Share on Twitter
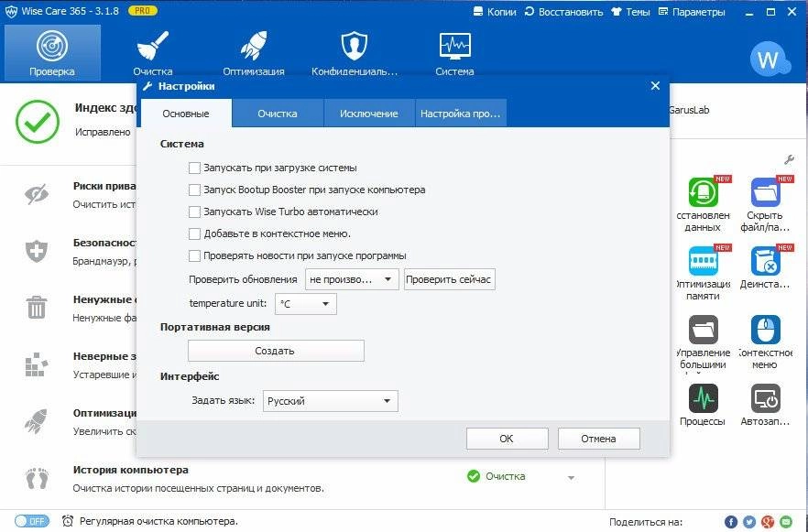Image resolution: width=808 pixels, height=532 pixels. pyautogui.click(x=748, y=522)
